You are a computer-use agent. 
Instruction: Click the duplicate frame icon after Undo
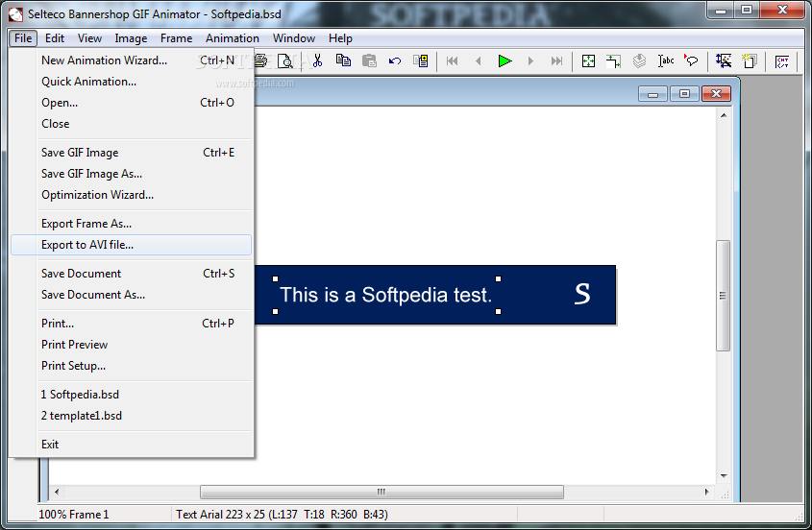click(421, 60)
